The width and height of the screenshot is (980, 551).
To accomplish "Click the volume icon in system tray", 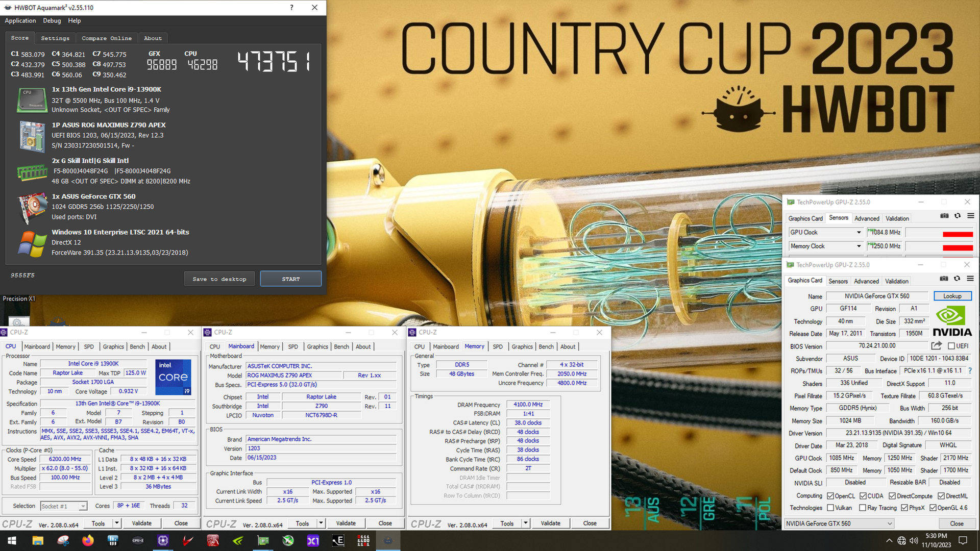I will click(x=914, y=541).
